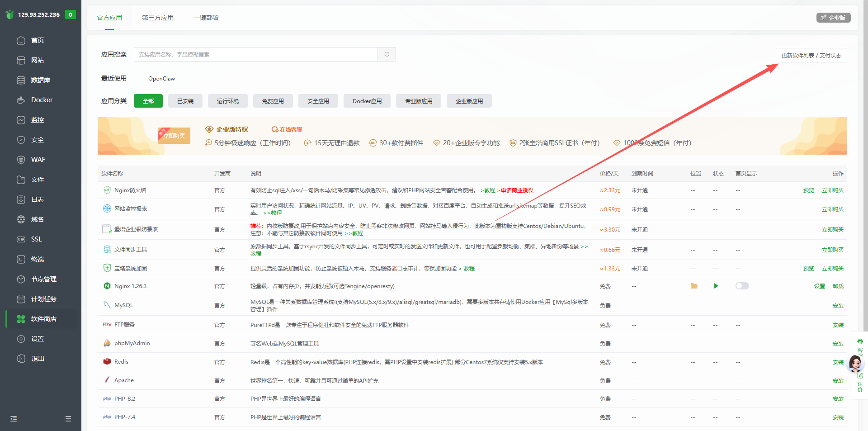Click the 企业版 badge button
Screen dimensions: 868x431
click(x=833, y=18)
